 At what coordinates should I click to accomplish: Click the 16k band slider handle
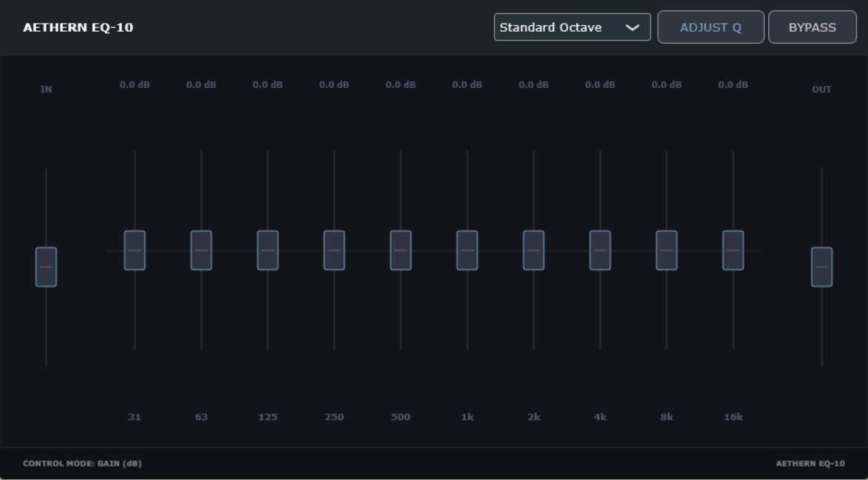click(733, 250)
